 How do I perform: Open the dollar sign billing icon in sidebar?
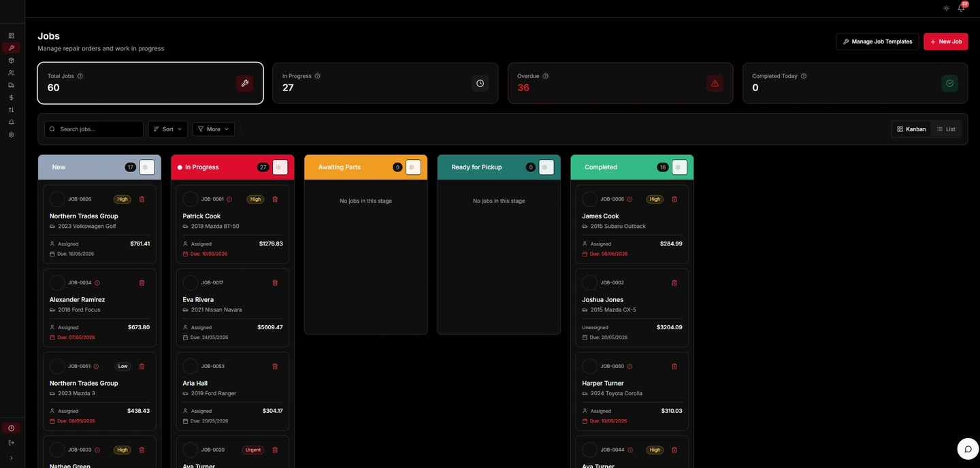pos(11,97)
